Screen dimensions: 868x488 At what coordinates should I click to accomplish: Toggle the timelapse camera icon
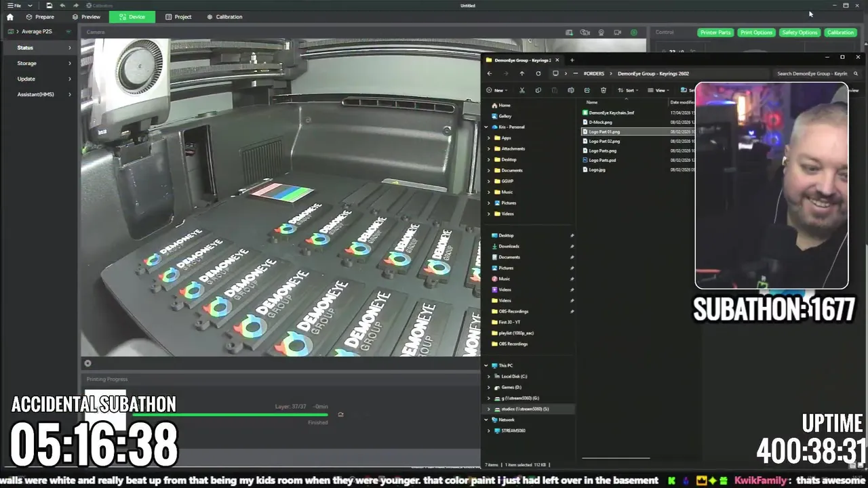tap(585, 33)
